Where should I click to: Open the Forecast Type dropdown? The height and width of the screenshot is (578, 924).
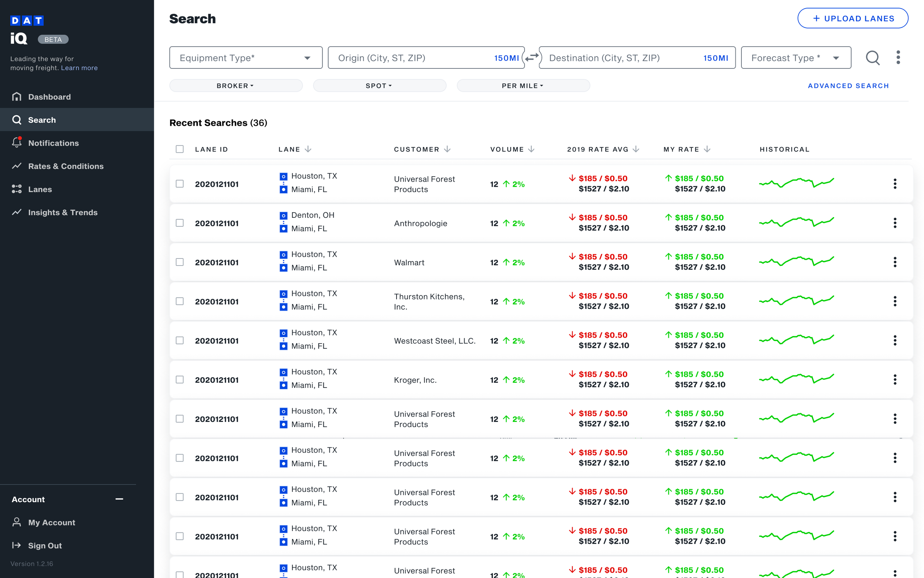[x=796, y=57]
